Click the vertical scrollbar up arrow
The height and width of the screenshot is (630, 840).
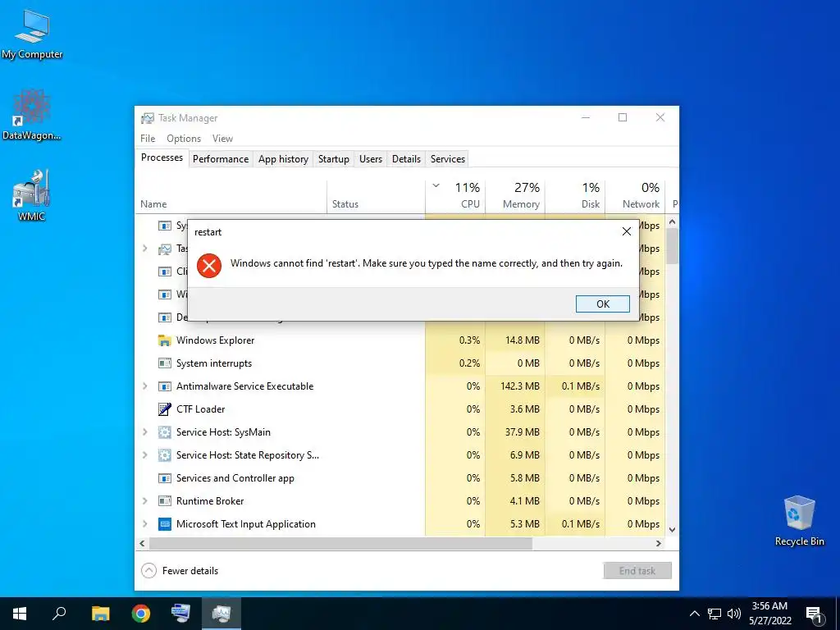[673, 221]
